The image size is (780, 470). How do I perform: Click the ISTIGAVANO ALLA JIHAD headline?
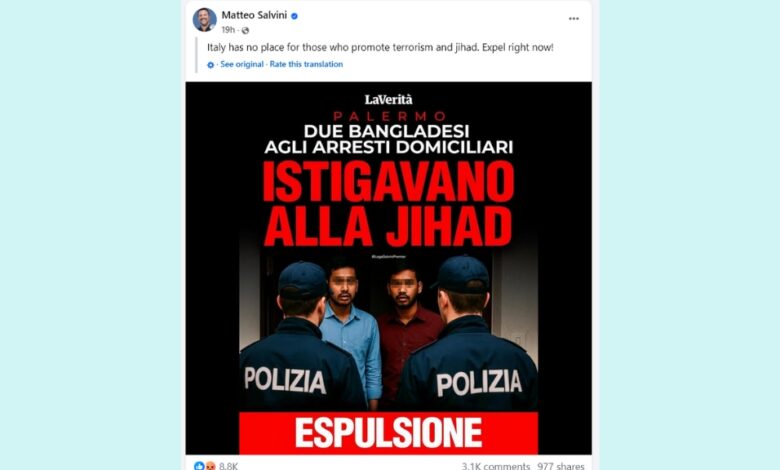[388, 204]
